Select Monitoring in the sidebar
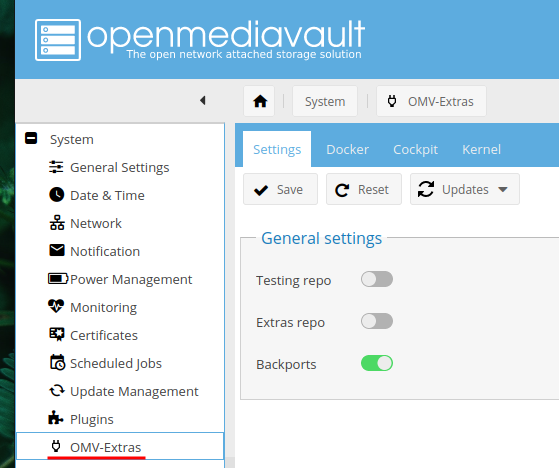The image size is (559, 468). pyautogui.click(x=103, y=308)
